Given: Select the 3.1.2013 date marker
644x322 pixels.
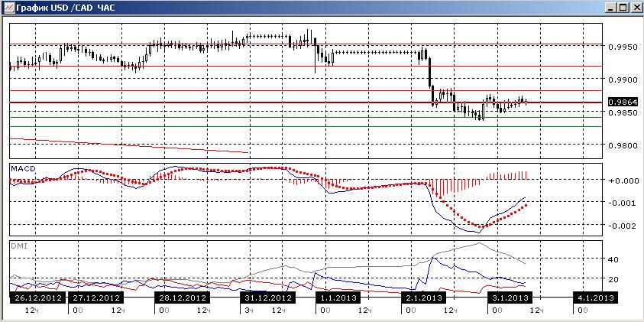Looking at the screenshot, I should click(510, 298).
